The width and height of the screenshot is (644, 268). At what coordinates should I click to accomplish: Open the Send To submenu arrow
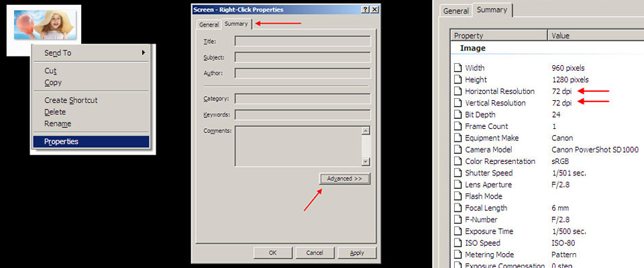coord(144,52)
